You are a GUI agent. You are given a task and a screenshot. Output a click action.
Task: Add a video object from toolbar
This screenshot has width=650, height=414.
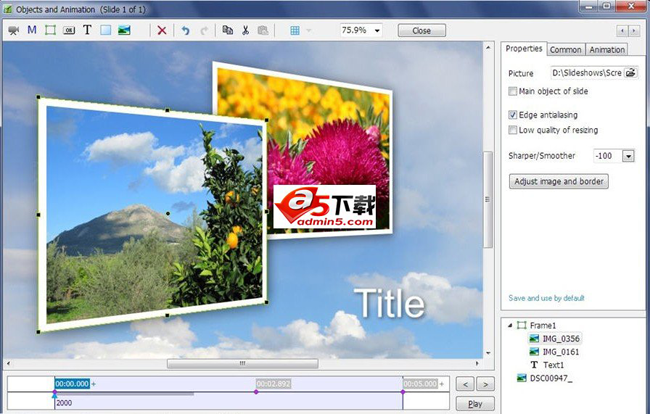click(14, 30)
